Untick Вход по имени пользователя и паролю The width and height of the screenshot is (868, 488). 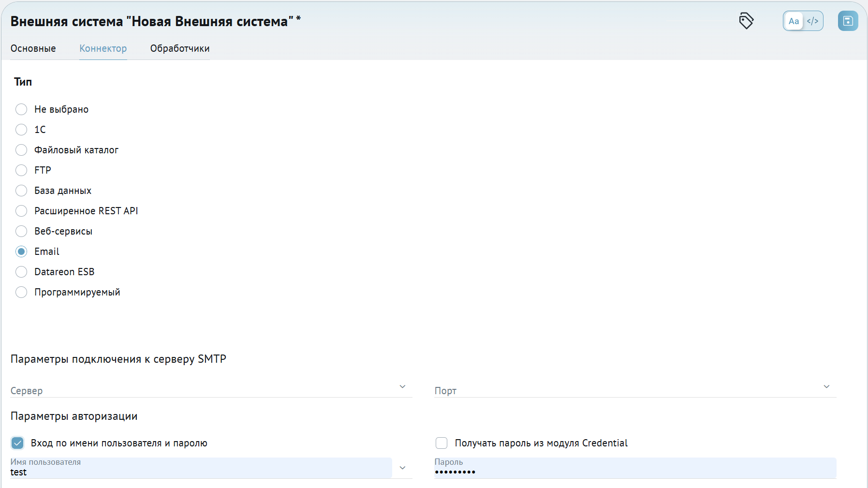pyautogui.click(x=17, y=443)
